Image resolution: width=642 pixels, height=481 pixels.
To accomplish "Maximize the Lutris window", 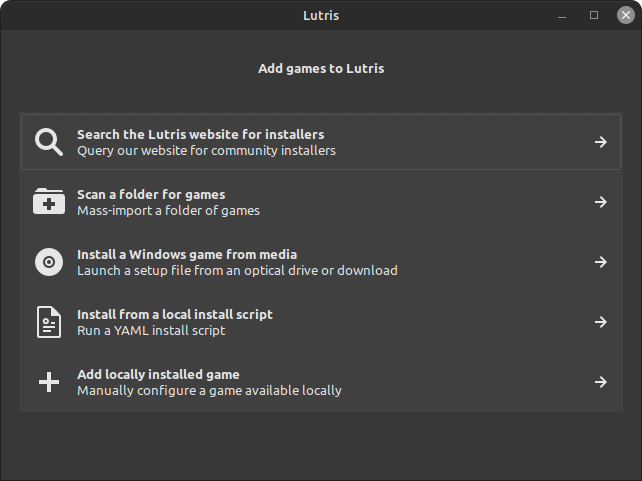I will 594,15.
